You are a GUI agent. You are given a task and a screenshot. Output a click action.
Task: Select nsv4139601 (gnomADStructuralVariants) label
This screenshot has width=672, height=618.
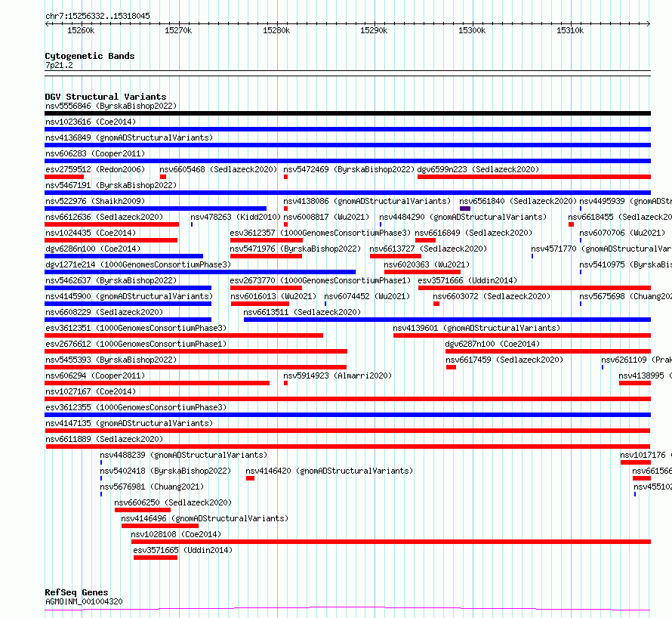point(476,328)
